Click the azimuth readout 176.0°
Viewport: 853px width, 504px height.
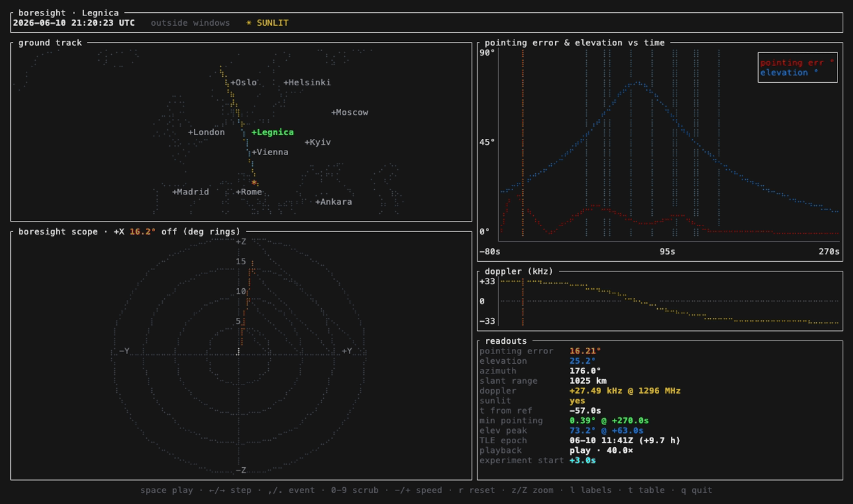coord(585,371)
